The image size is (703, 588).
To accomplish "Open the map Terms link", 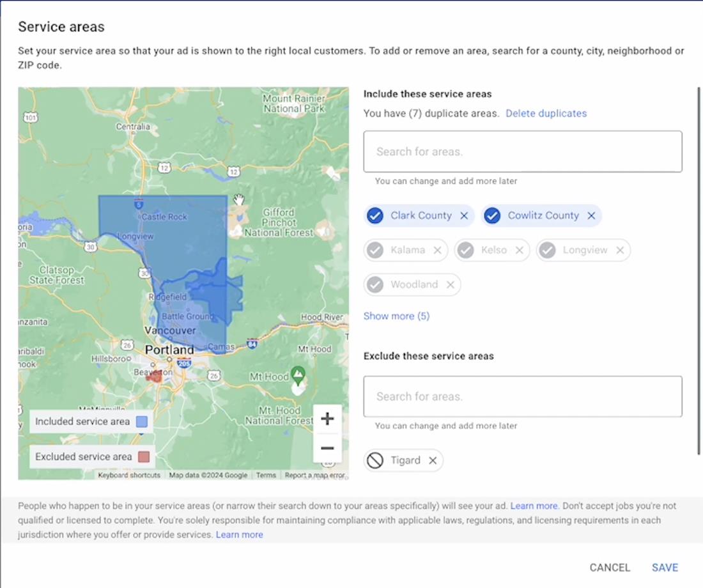I will (266, 475).
